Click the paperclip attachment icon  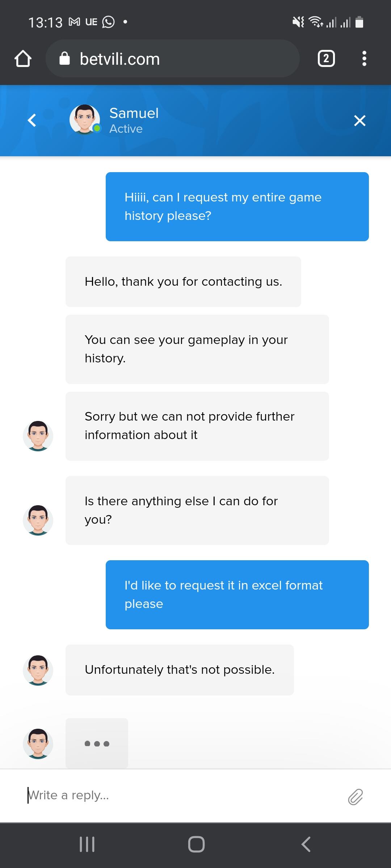pos(355,797)
